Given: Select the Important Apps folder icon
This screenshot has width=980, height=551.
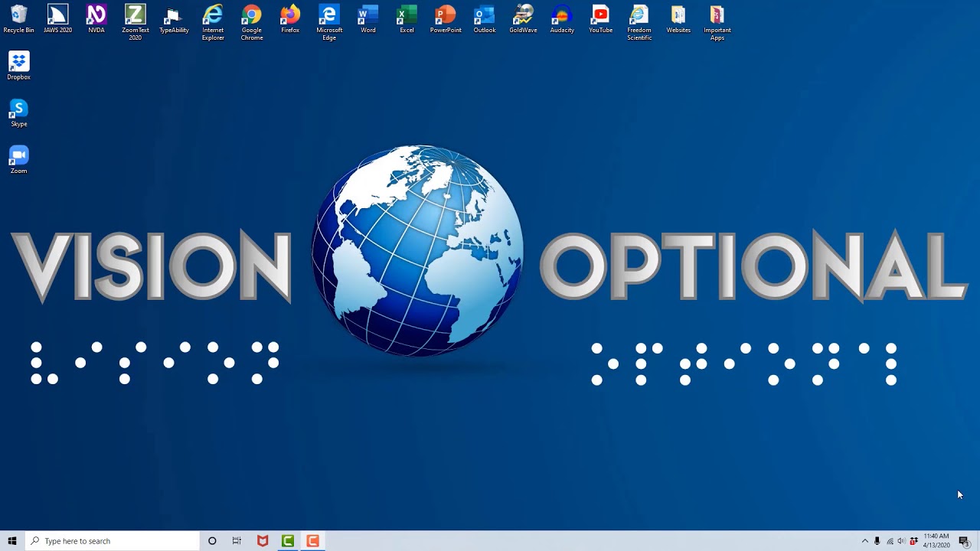Looking at the screenshot, I should [717, 22].
